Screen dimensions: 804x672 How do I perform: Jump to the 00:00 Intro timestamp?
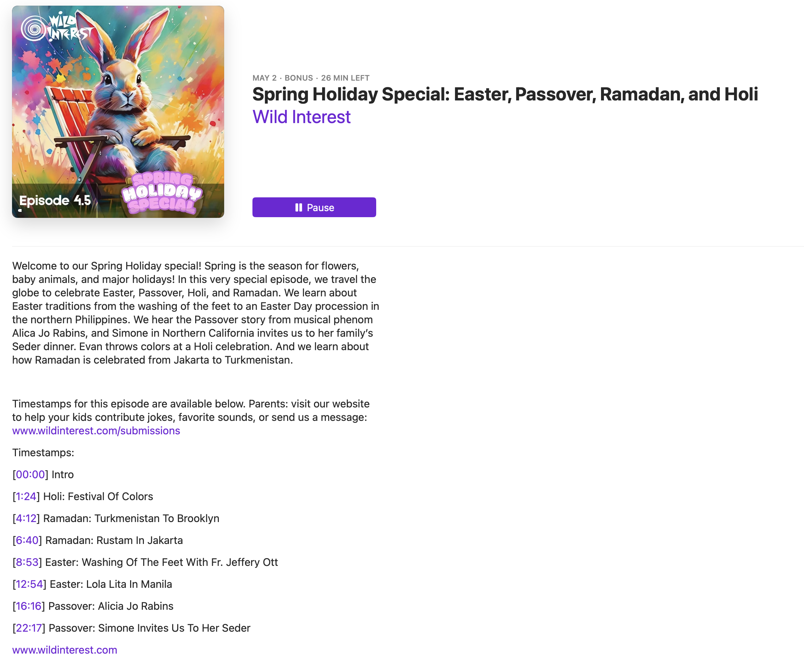[x=30, y=474]
